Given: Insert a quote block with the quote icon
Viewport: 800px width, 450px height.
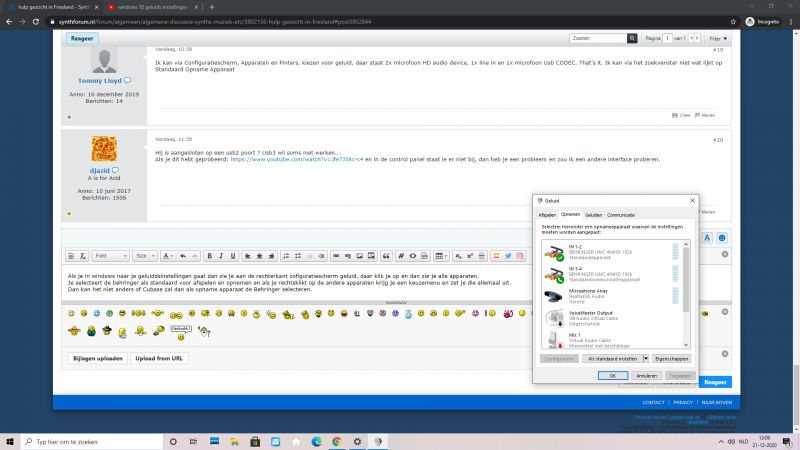Looking at the screenshot, I should pos(386,256).
